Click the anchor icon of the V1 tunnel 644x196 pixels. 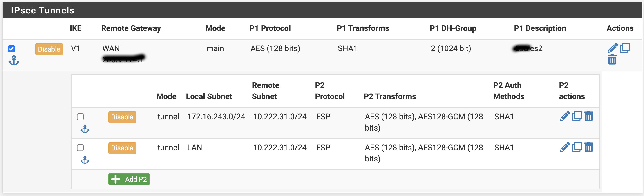(x=14, y=61)
